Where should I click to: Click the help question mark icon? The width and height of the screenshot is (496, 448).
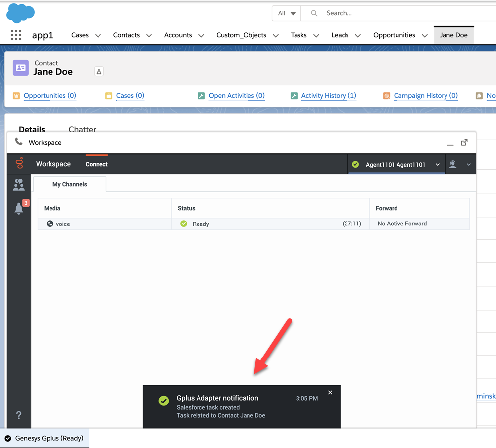coord(19,415)
